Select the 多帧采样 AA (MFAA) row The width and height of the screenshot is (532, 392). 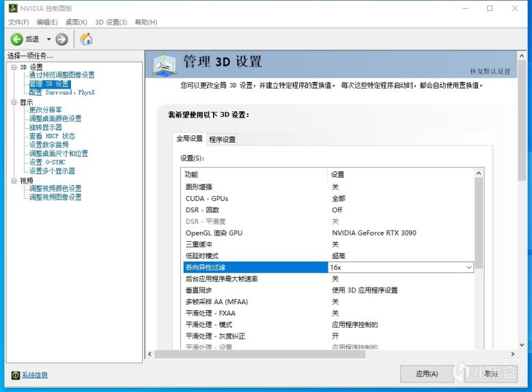[328, 302]
